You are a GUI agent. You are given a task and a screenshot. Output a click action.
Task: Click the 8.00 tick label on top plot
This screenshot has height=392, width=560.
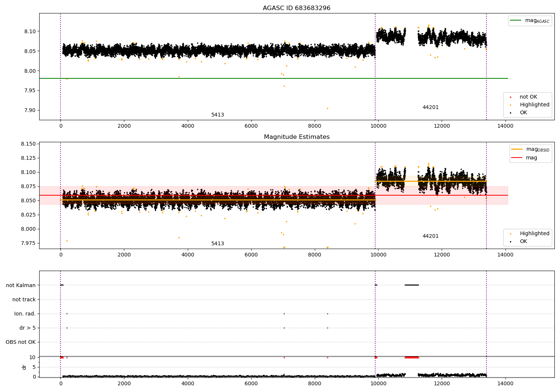30,71
